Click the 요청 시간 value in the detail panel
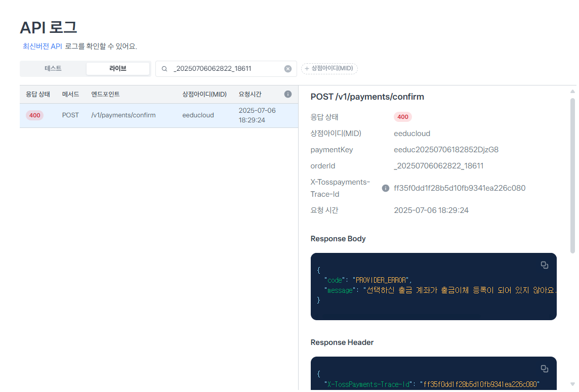579x392 pixels. 431,210
